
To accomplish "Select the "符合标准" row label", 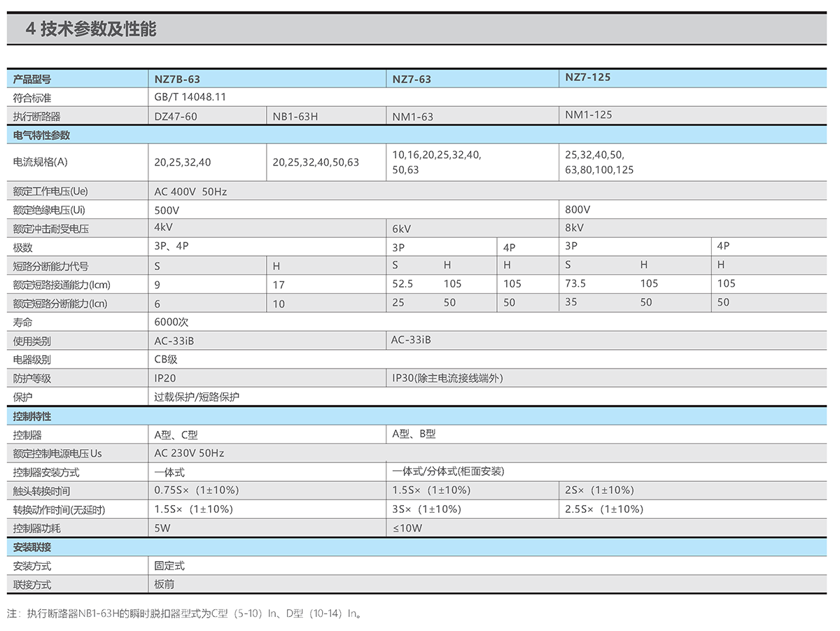I will (x=32, y=97).
